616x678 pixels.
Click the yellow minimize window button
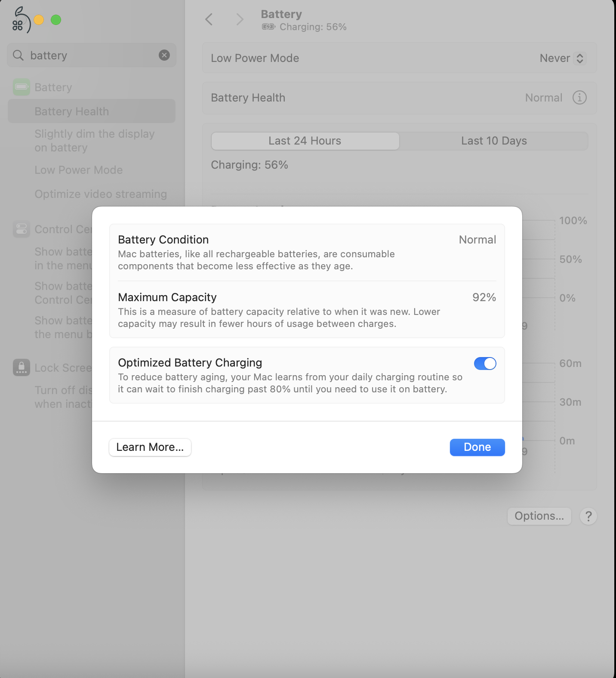pos(39,20)
